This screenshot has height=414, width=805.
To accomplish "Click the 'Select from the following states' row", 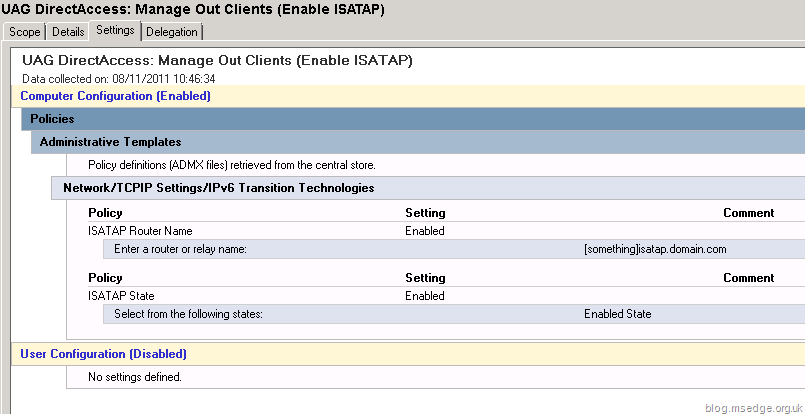I will [x=188, y=314].
